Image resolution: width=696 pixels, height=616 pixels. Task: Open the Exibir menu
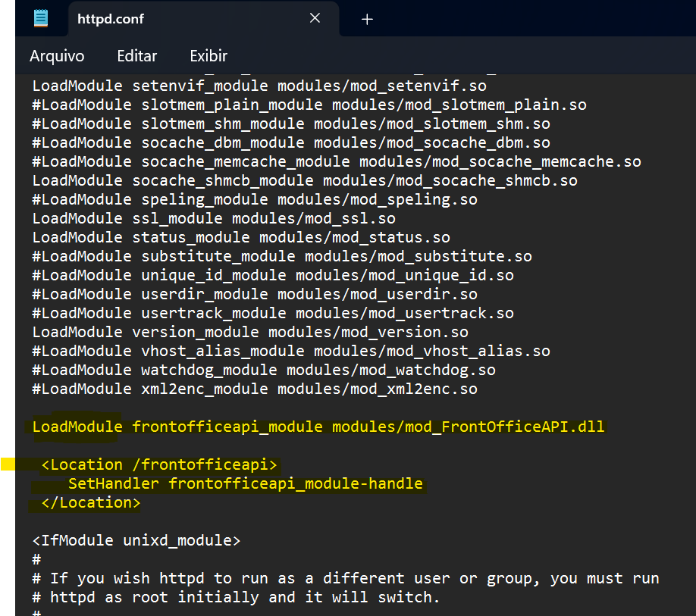coord(208,56)
